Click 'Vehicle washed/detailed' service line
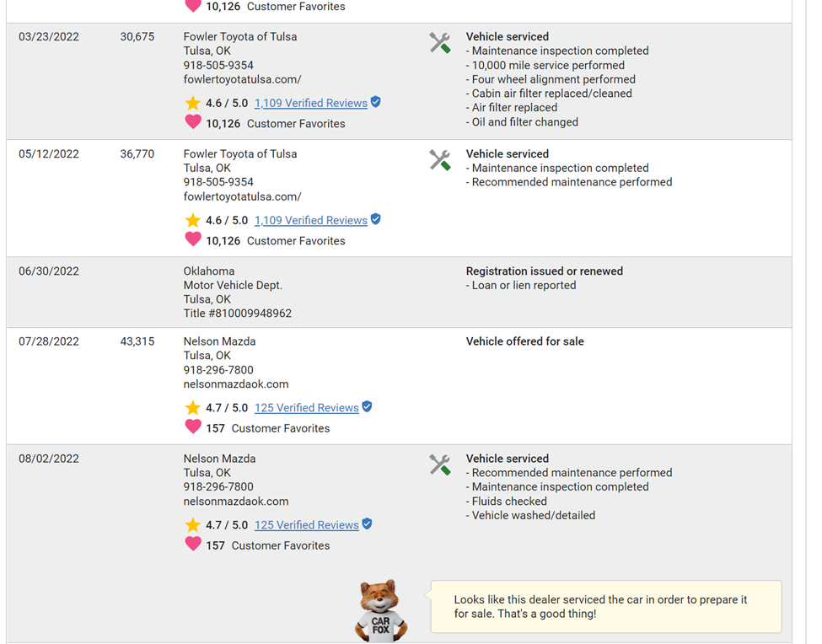 (530, 516)
